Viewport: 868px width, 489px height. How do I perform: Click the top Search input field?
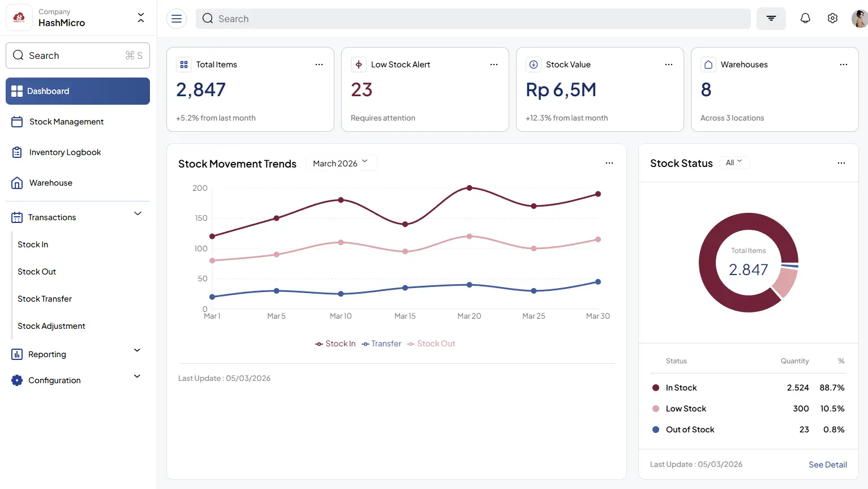(x=472, y=19)
